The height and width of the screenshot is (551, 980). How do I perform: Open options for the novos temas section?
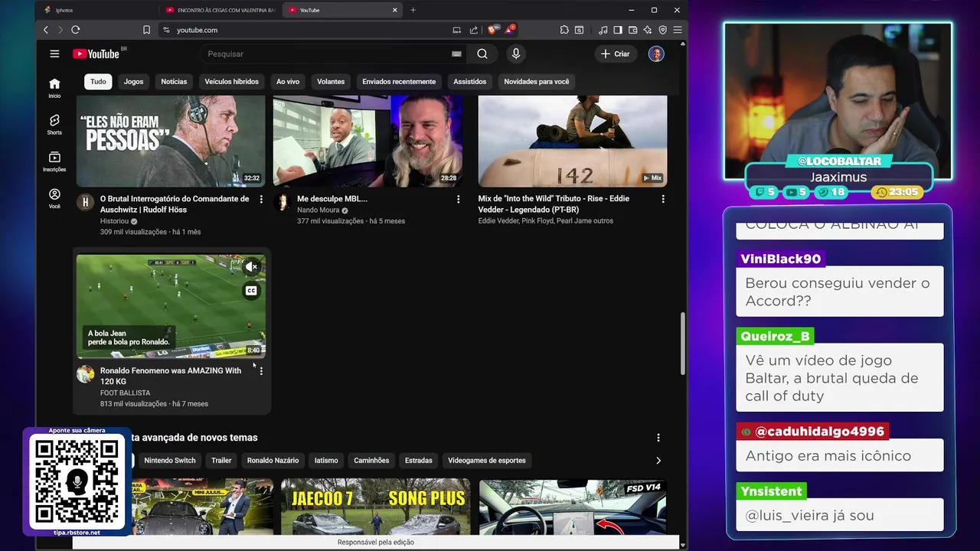[x=658, y=438]
